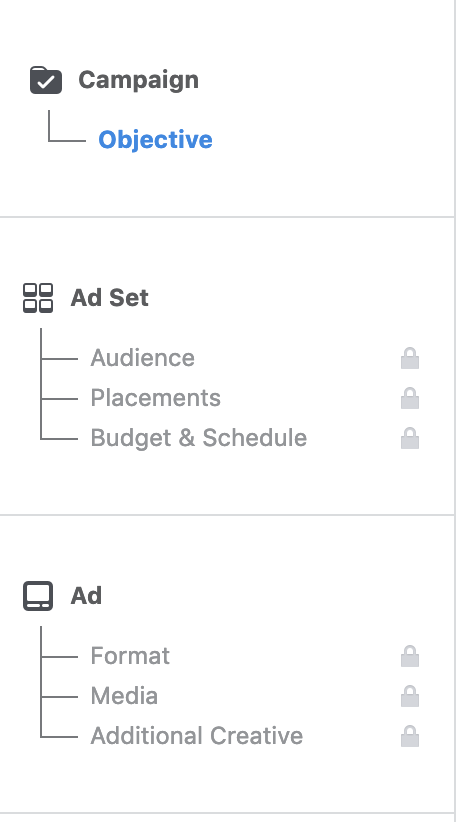Click the lock icon beside Audience
This screenshot has height=822, width=456.
coord(410,358)
